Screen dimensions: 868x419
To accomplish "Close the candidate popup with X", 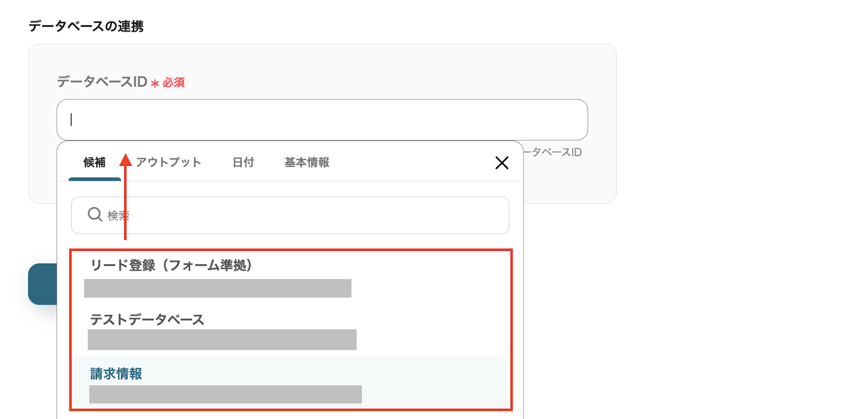I will pos(502,163).
